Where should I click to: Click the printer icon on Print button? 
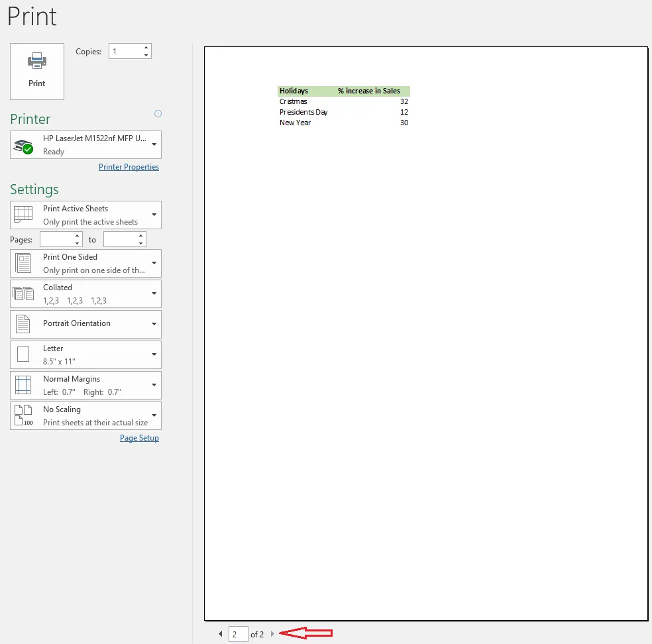coord(37,61)
